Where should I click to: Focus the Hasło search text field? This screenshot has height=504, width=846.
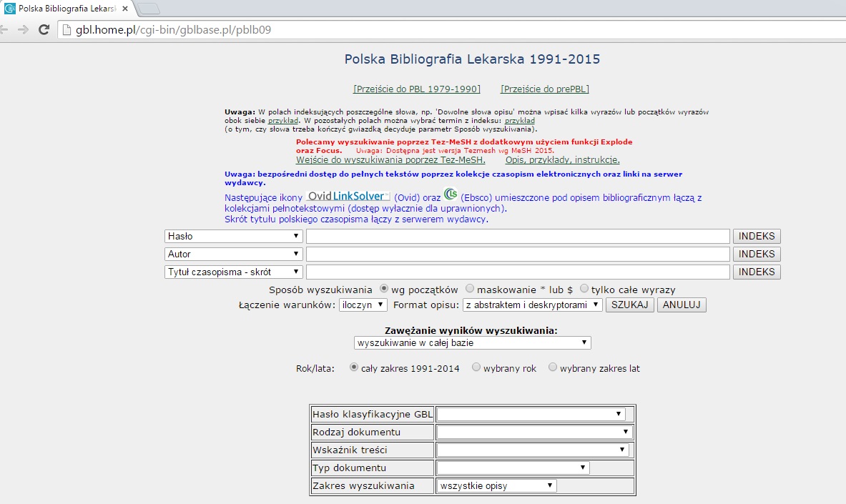(x=518, y=237)
